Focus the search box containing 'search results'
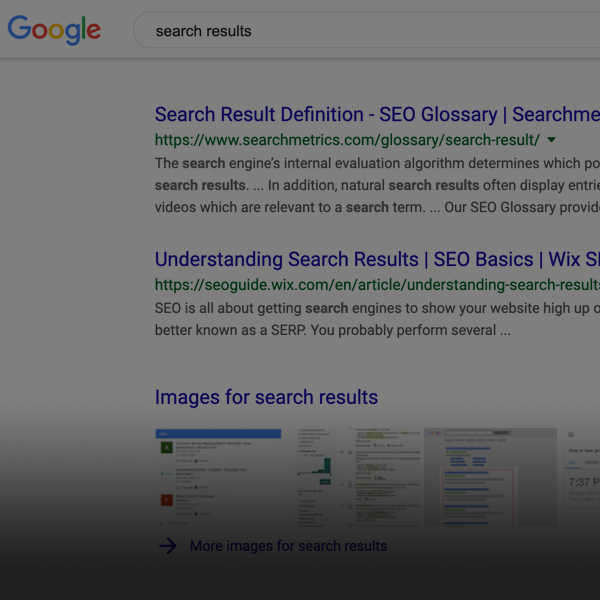 (x=367, y=30)
